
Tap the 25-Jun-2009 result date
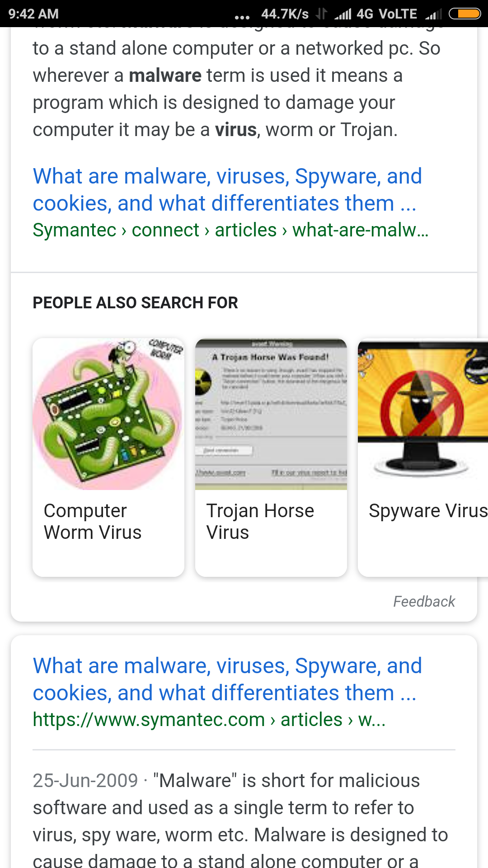tap(85, 781)
